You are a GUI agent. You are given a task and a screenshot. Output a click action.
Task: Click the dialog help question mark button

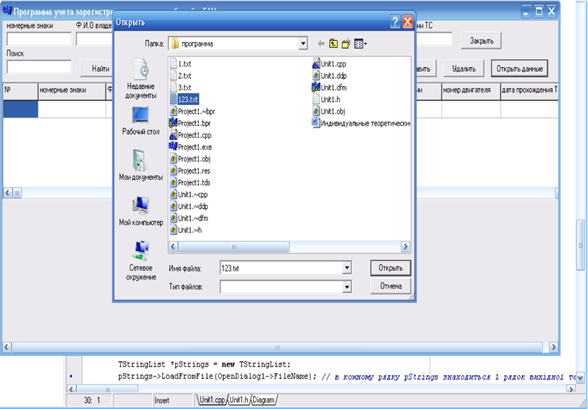point(395,22)
